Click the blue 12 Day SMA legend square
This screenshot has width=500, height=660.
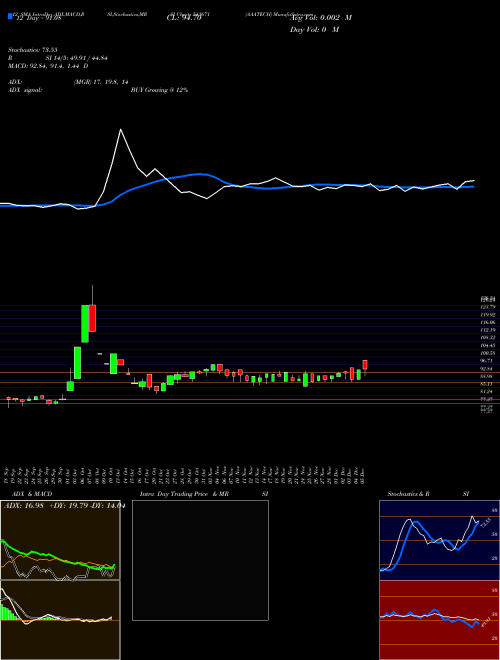[10, 16]
